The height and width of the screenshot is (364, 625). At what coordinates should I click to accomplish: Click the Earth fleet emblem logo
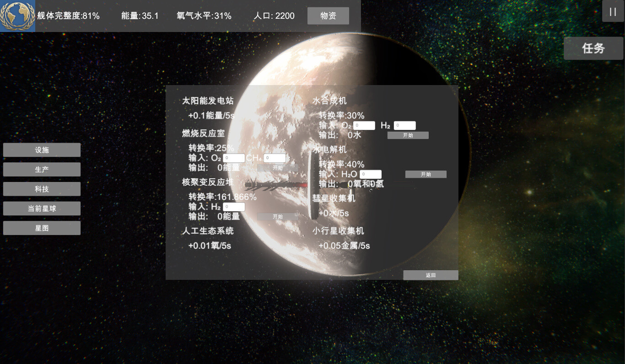pos(17,16)
